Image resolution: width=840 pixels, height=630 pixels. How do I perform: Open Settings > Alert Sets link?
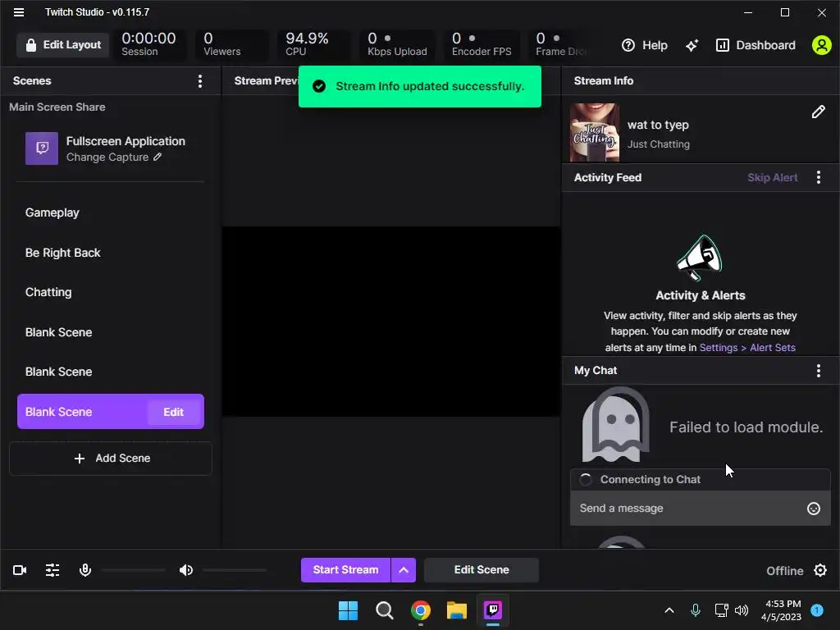[x=747, y=348]
